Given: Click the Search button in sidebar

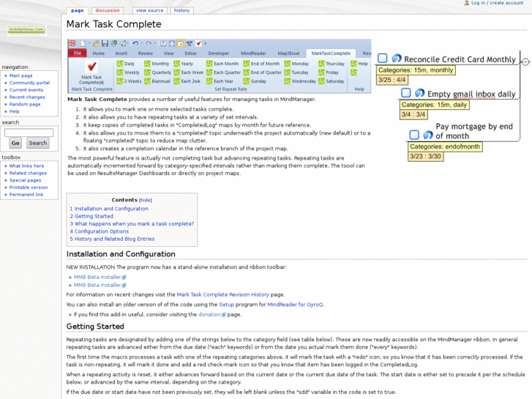Looking at the screenshot, I should coord(38,143).
